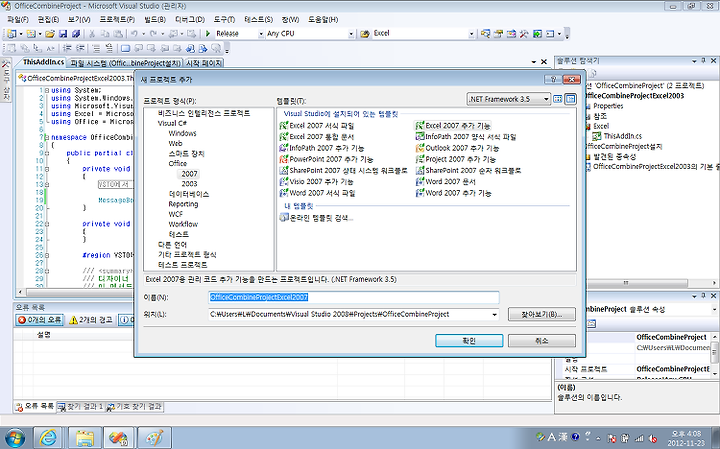Viewport: 720px width, 449px height.
Task: Click the 이름 project name field
Action: pos(354,297)
